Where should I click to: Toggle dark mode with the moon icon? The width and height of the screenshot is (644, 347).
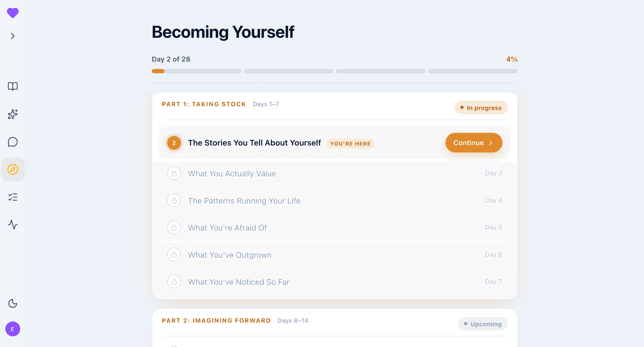(13, 303)
